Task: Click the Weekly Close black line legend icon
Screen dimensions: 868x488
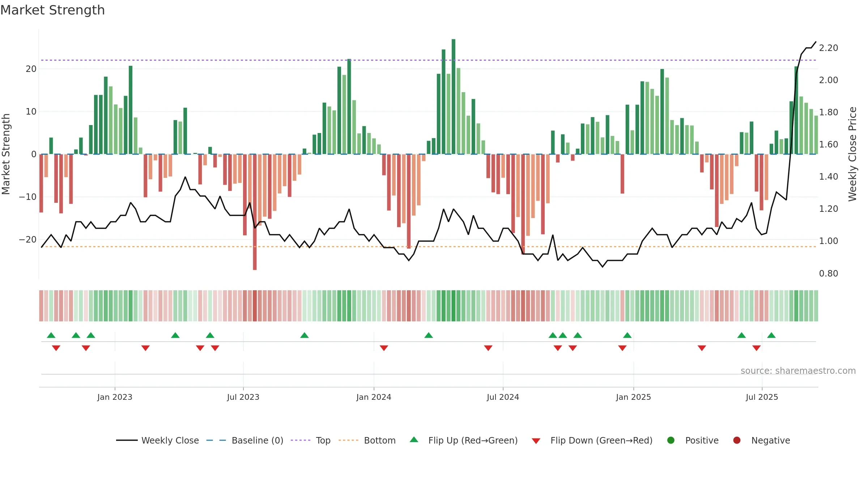Action: [127, 440]
